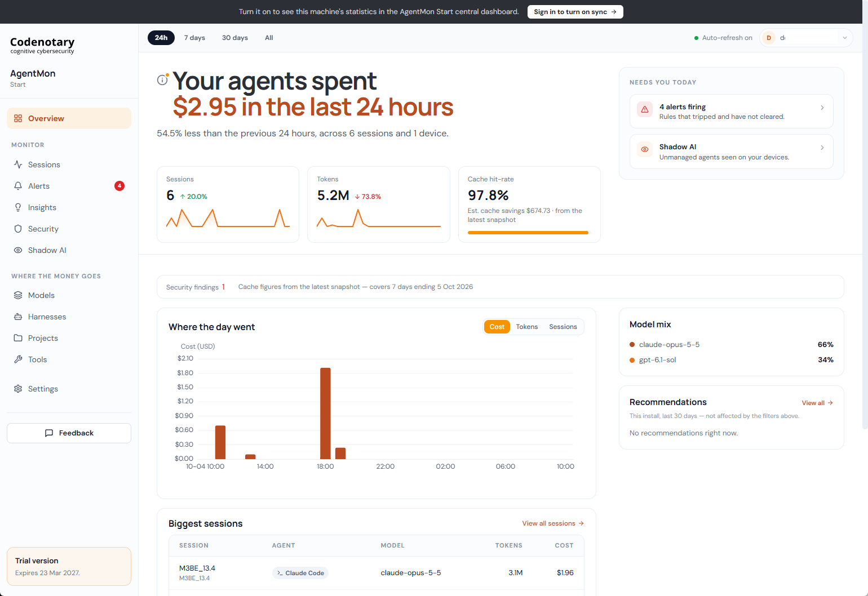Screen dimensions: 868x596
Task: Select the 7 days time range tab
Action: coord(194,38)
